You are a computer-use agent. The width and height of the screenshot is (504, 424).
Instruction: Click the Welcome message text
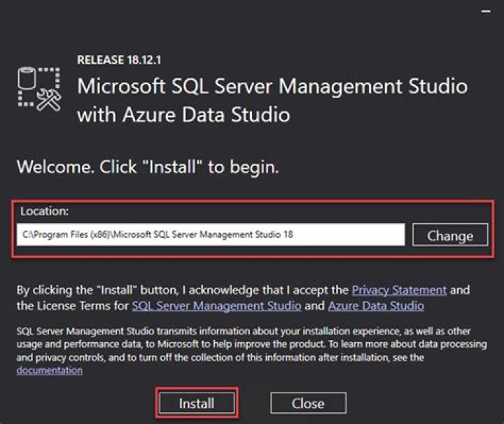[148, 167]
